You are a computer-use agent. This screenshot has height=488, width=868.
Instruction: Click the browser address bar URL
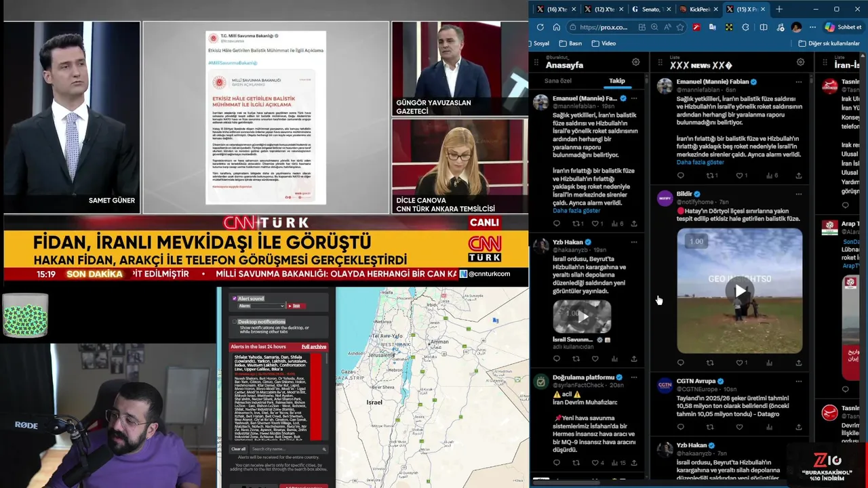tap(604, 27)
